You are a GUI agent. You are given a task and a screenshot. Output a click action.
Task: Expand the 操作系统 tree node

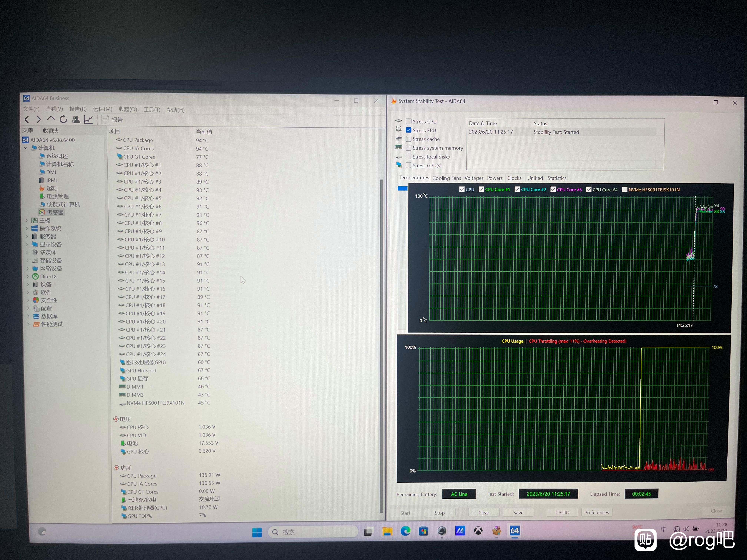pyautogui.click(x=27, y=229)
